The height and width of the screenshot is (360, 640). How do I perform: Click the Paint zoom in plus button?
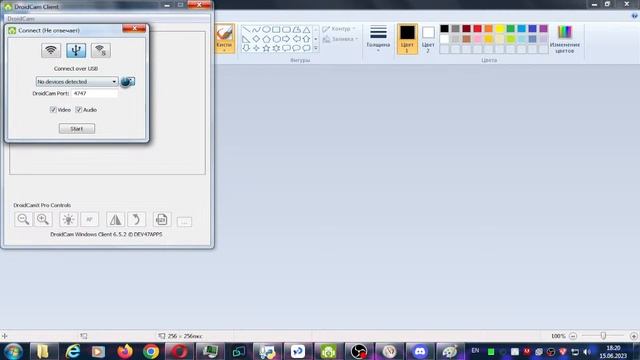click(x=633, y=336)
